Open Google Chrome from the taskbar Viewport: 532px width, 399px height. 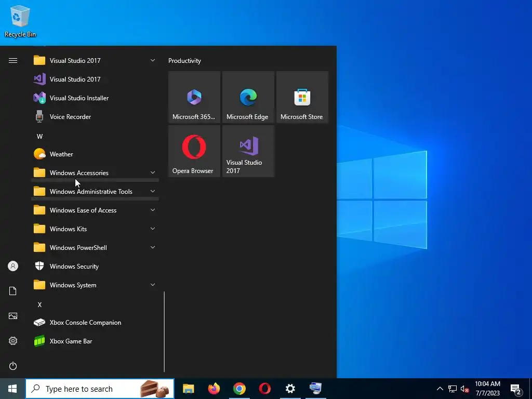click(x=239, y=389)
